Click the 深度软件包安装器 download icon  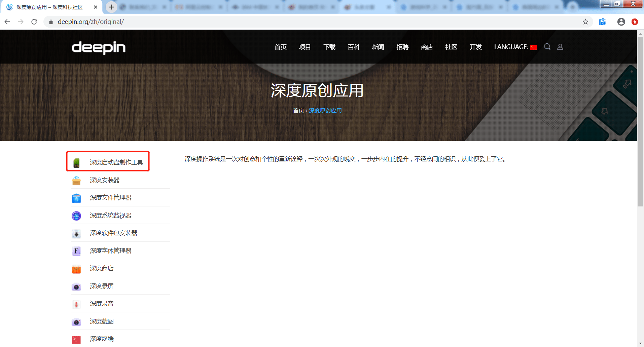(76, 234)
